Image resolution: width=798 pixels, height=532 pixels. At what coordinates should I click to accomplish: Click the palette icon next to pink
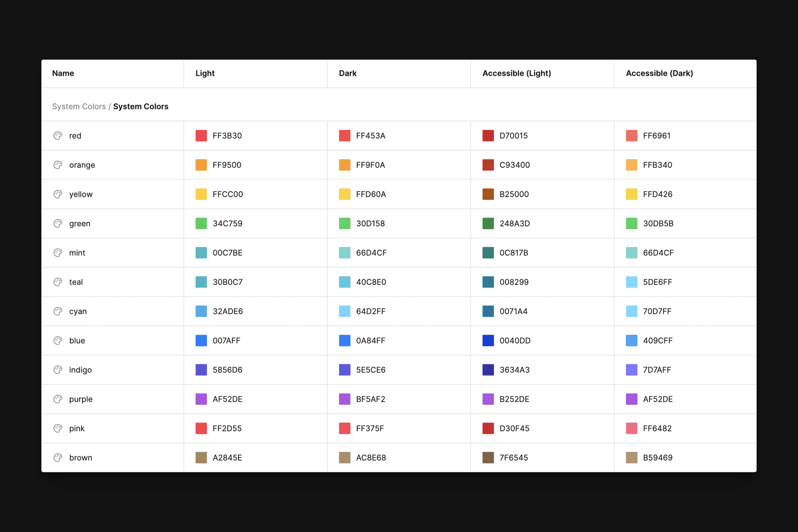(x=58, y=428)
